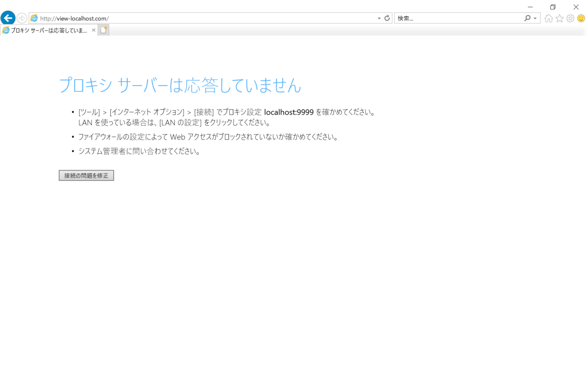Open the Tools gear icon
This screenshot has height=372, width=588.
(570, 18)
